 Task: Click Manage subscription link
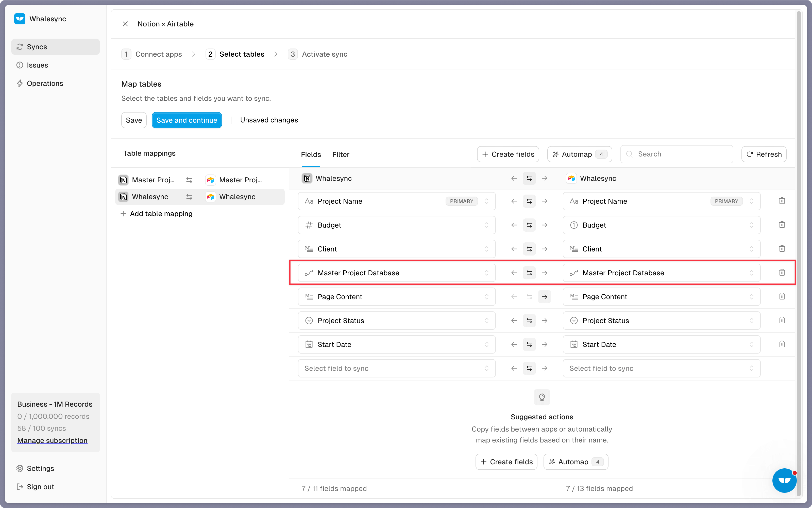(x=52, y=440)
